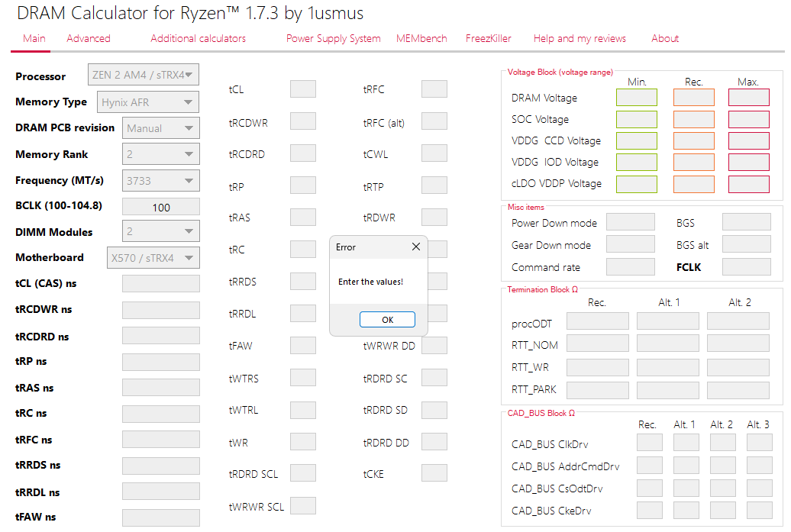
Task: Open the Additional calculators tab
Action: (198, 38)
